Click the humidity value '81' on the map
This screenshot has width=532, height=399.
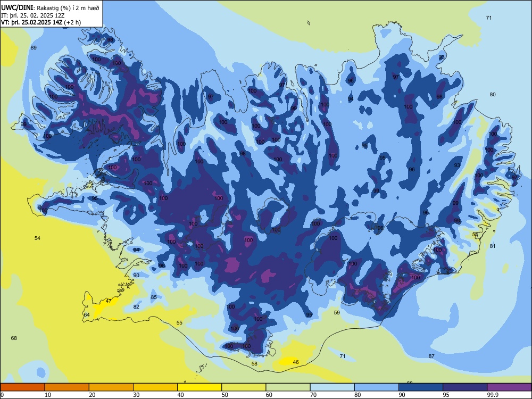493,246
